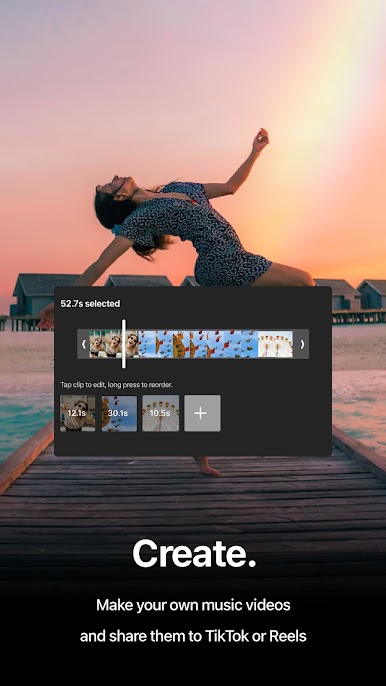Click the first selfie frame in timeline strip
Viewport: 386px width, 686px height.
coord(97,344)
